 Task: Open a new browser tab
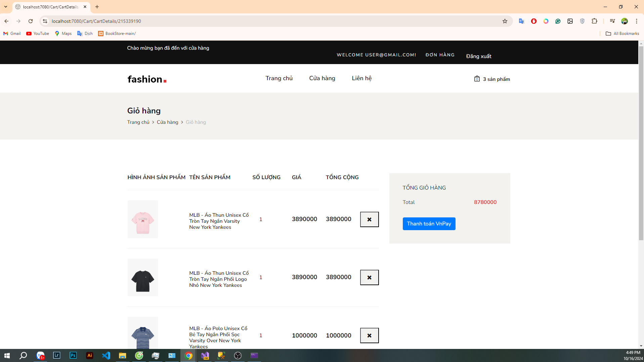tap(97, 7)
